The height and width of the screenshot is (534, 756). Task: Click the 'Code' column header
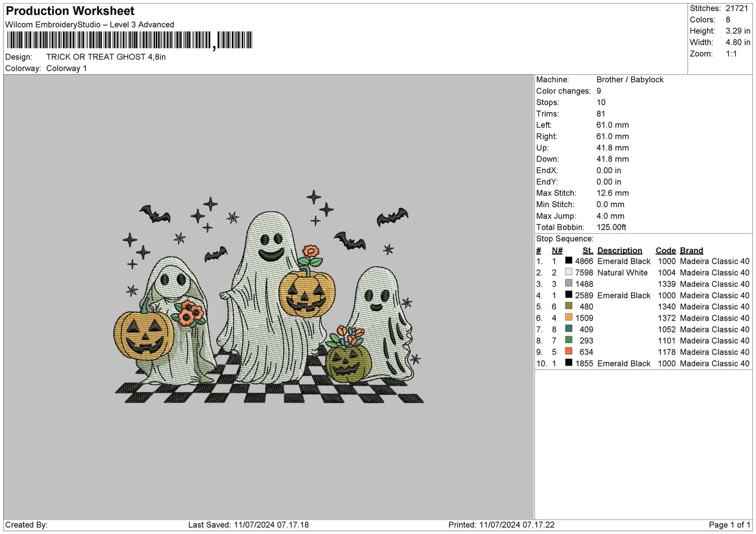665,251
